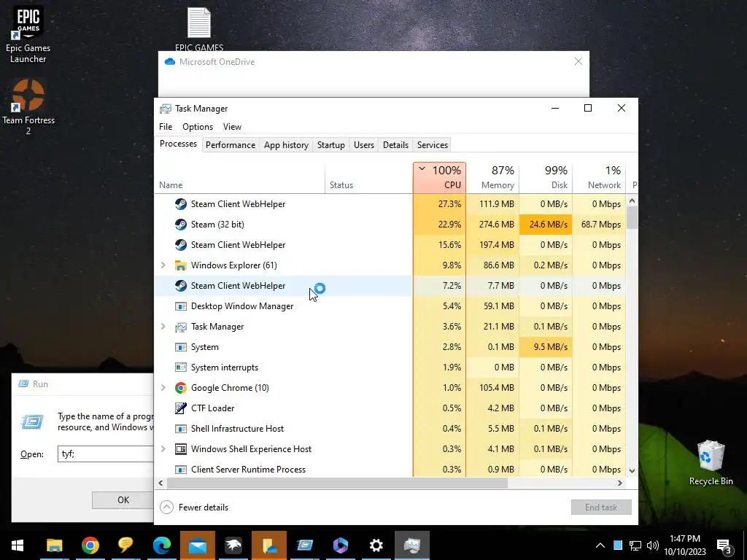Expand the Windows Shell Experience Host group
Image resolution: width=747 pixels, height=560 pixels.
point(163,449)
